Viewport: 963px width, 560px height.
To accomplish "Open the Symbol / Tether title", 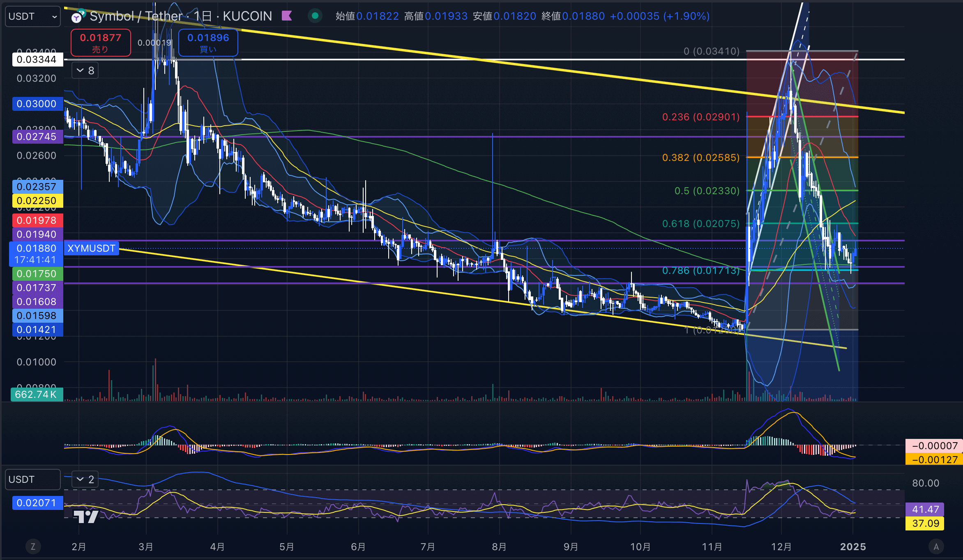I will [181, 16].
